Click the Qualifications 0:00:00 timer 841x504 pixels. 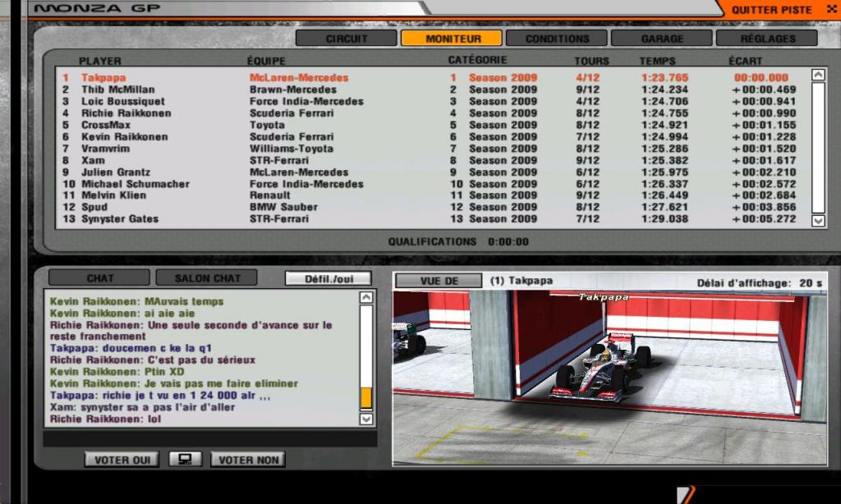[458, 242]
